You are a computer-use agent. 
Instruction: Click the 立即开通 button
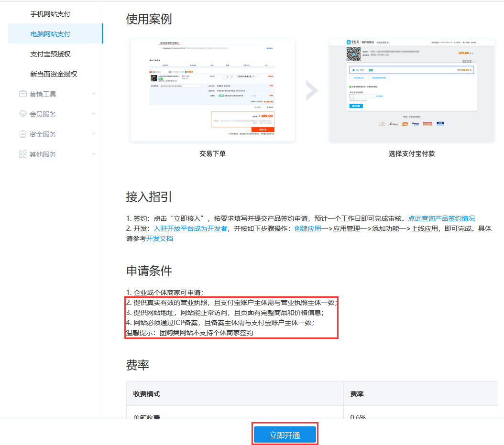[x=285, y=434]
